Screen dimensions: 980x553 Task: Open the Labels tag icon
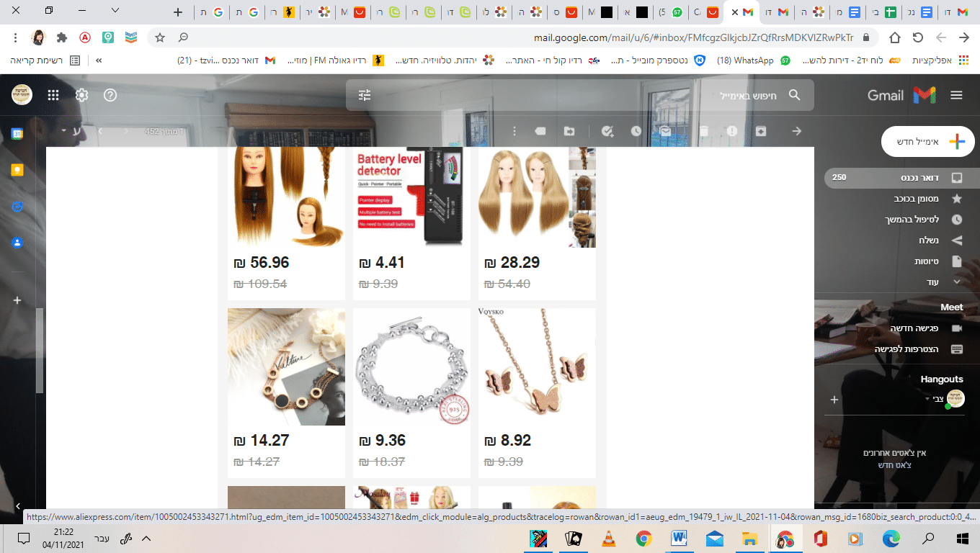(540, 131)
